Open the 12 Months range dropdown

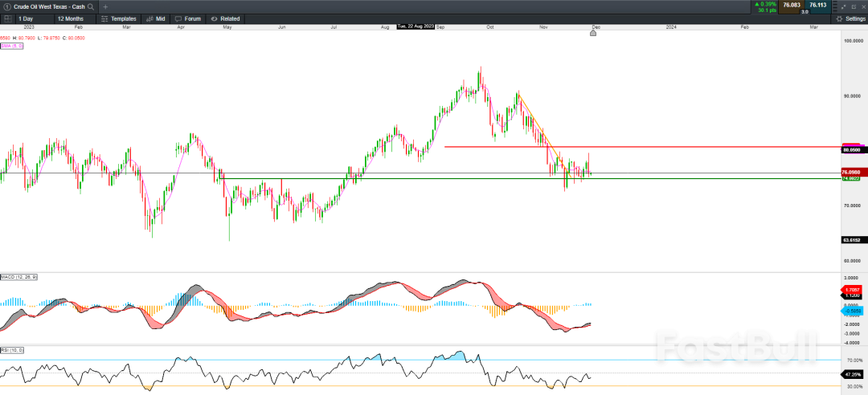(72, 18)
